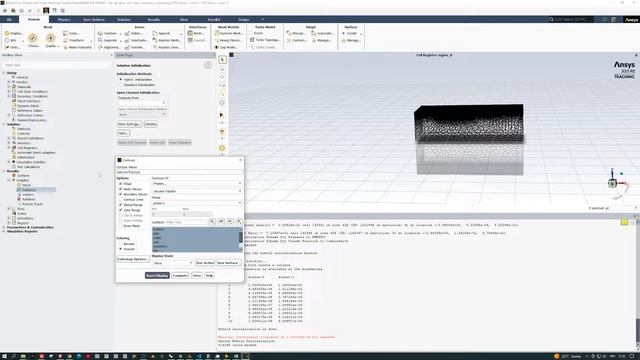Enable the Draw Mesh checkbox
This screenshot has height=360, width=640.
(x=121, y=226)
